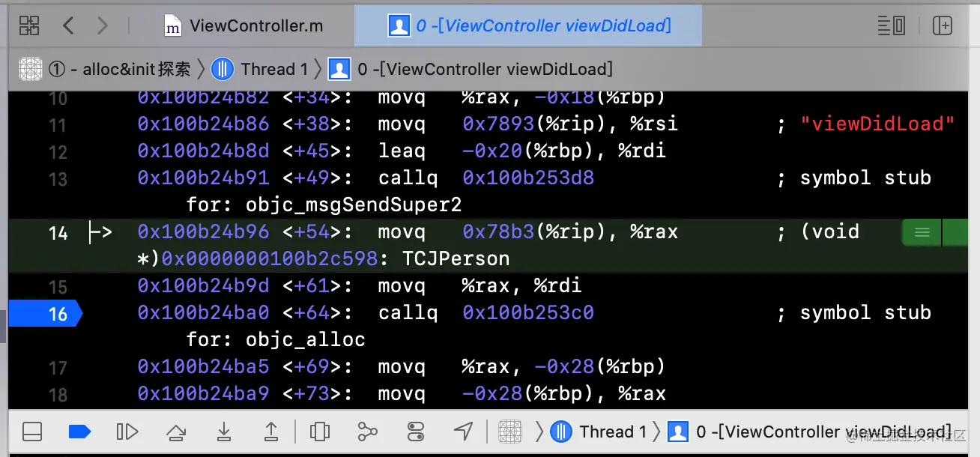980x457 pixels.
Task: Hide the debug area
Action: 32,432
